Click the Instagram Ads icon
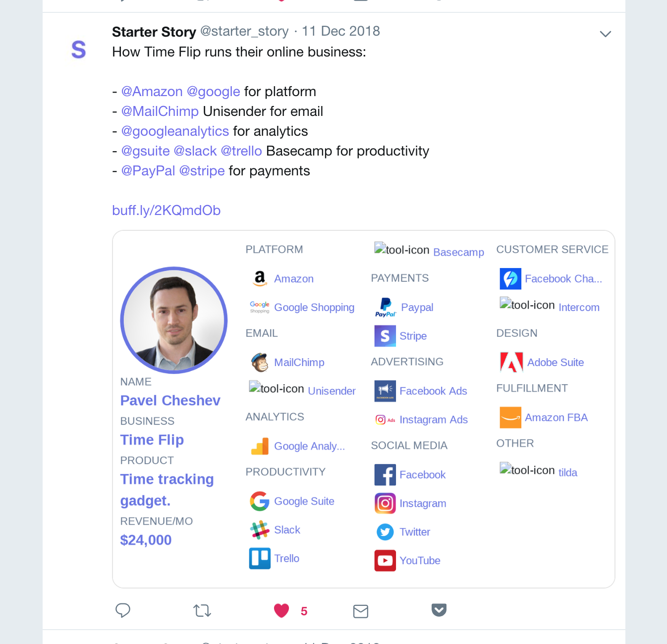 pos(385,420)
